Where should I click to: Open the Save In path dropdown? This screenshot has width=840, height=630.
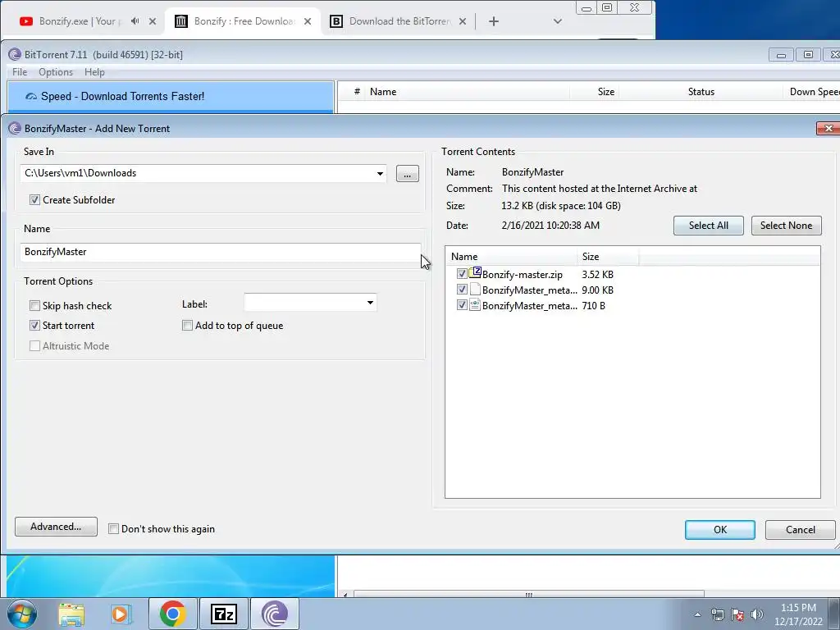pos(380,174)
